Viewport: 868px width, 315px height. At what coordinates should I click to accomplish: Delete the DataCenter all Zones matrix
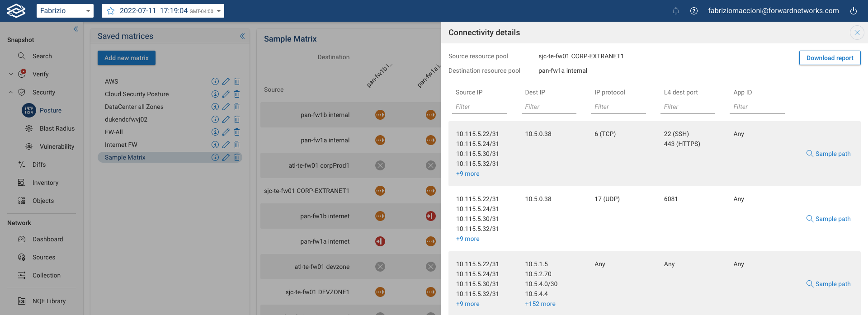[237, 107]
